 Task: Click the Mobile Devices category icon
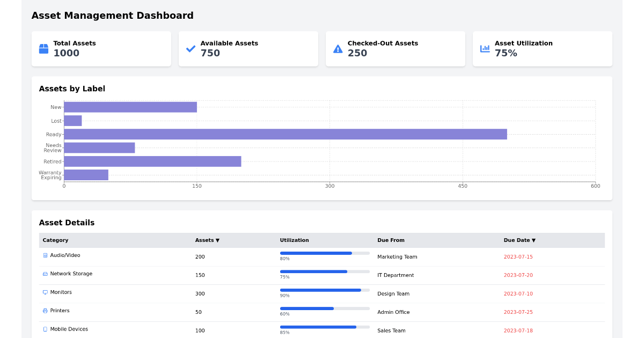pyautogui.click(x=46, y=329)
